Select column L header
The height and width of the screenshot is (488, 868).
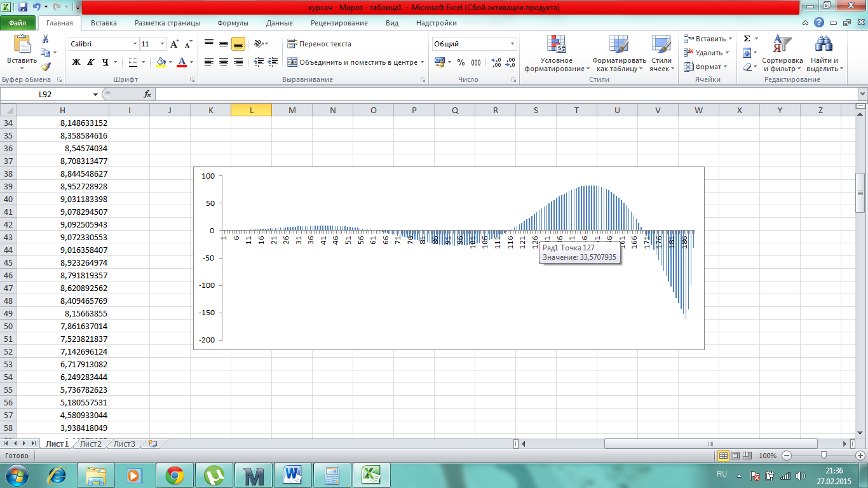coord(251,110)
